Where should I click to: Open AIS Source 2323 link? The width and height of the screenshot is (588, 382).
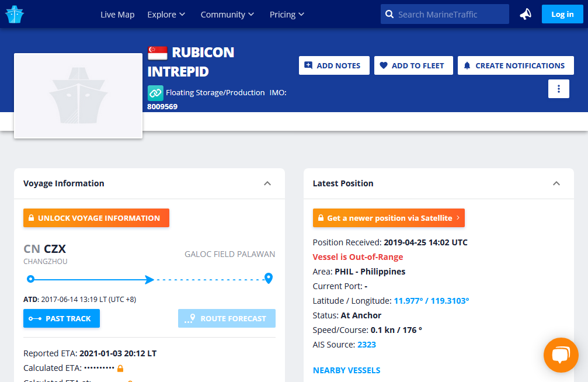click(x=367, y=345)
